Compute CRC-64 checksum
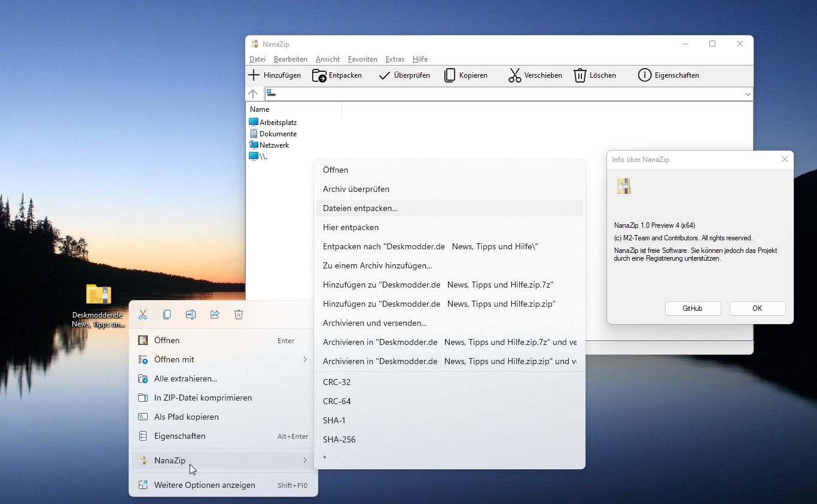Image resolution: width=817 pixels, height=504 pixels. (x=449, y=401)
